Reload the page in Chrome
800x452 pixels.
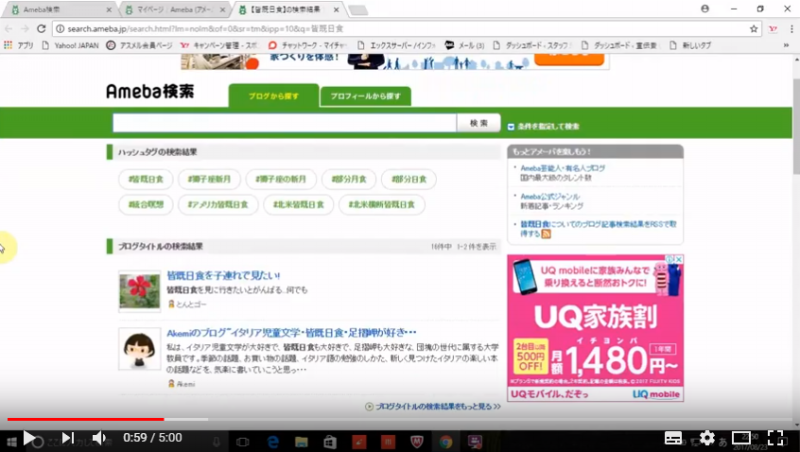[x=41, y=29]
